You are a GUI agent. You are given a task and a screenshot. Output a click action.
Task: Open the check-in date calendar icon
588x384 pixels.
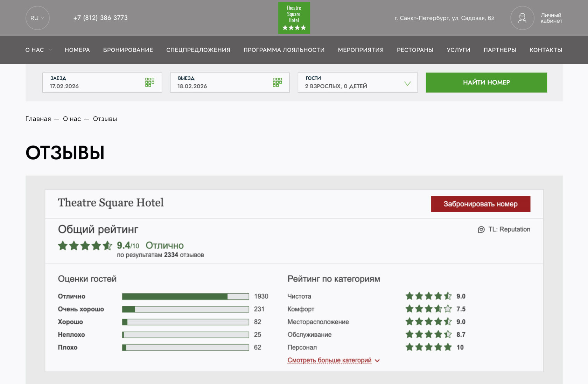pos(150,82)
